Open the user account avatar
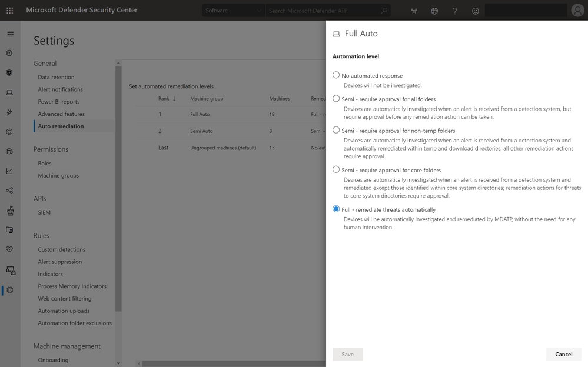Image resolution: width=588 pixels, height=367 pixels. point(577,11)
